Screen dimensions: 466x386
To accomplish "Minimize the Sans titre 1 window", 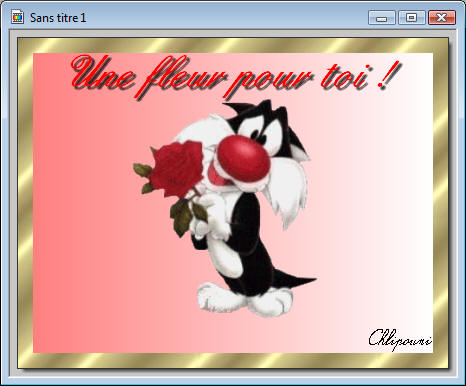I will pyautogui.click(x=382, y=18).
